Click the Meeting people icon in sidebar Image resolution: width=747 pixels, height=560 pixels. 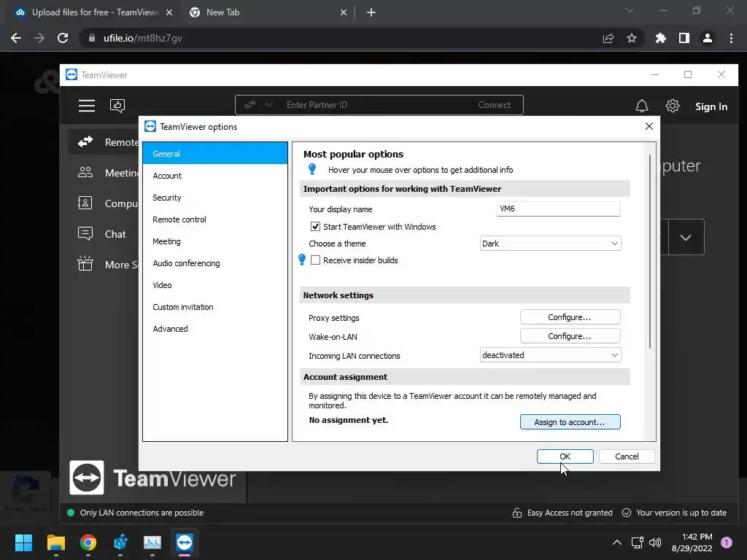pyautogui.click(x=85, y=172)
